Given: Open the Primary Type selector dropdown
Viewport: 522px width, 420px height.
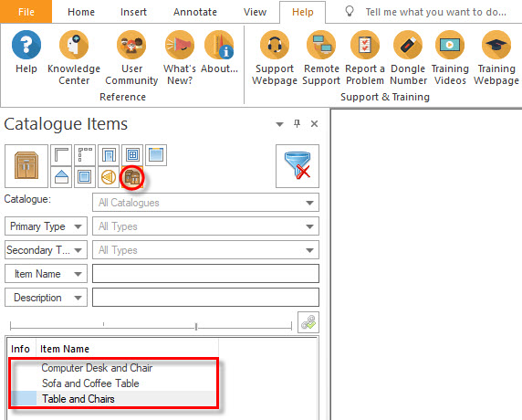Looking at the screenshot, I should (x=46, y=226).
